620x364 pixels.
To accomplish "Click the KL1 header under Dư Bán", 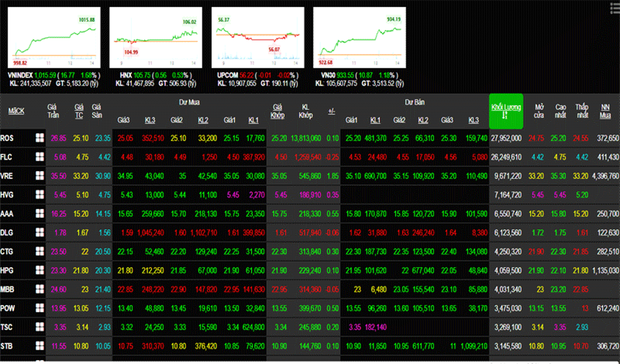I will (x=375, y=120).
